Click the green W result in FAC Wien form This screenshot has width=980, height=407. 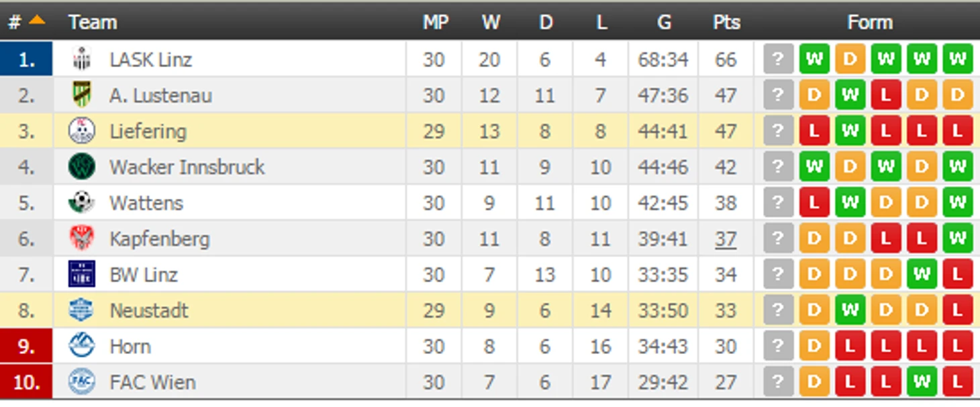click(922, 382)
